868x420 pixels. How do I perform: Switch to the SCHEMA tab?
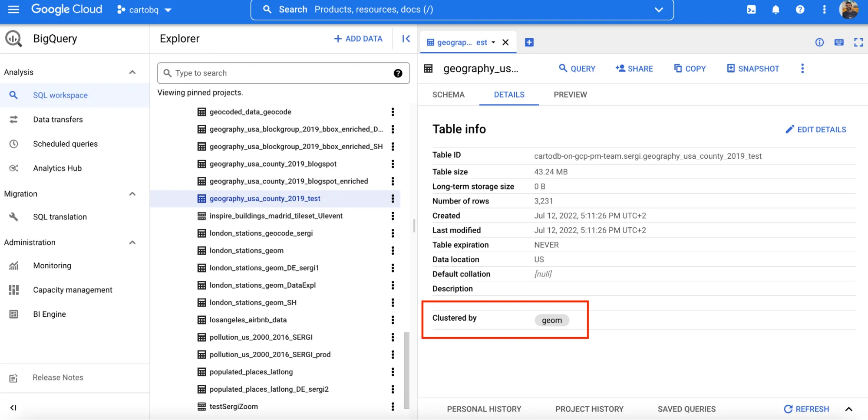coord(448,95)
